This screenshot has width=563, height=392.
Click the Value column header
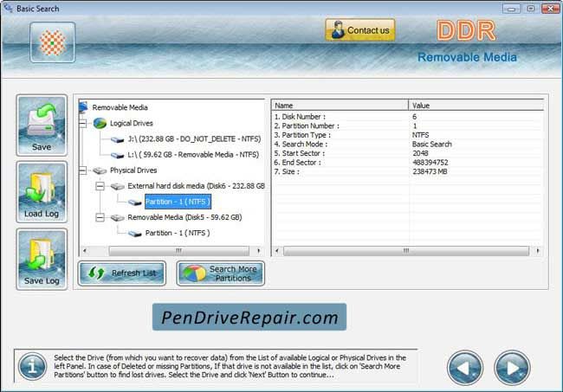coord(476,105)
